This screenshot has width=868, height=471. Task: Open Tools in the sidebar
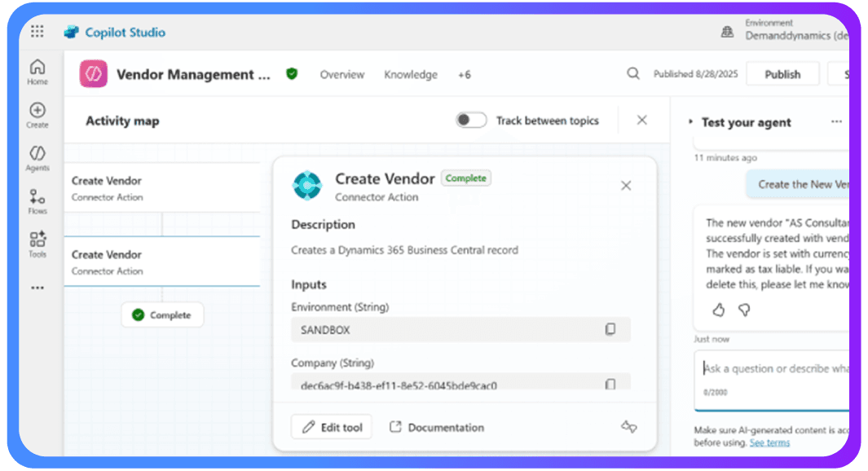click(x=37, y=244)
